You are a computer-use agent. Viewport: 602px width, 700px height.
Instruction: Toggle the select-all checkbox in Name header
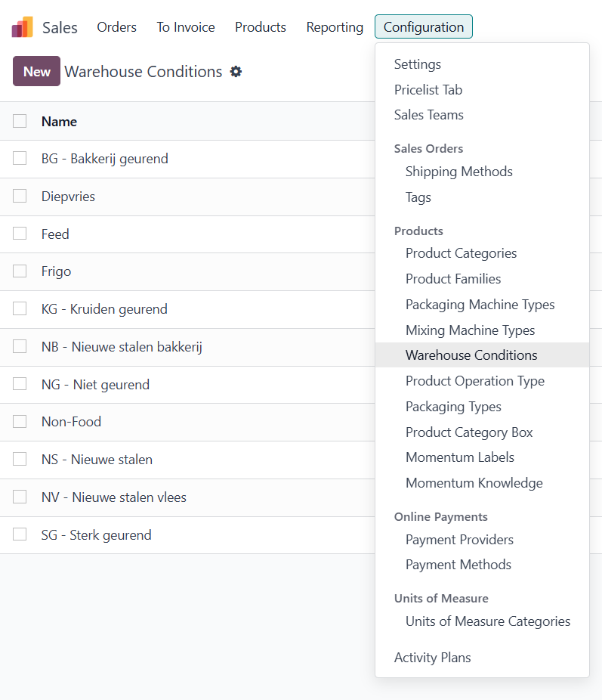click(20, 121)
